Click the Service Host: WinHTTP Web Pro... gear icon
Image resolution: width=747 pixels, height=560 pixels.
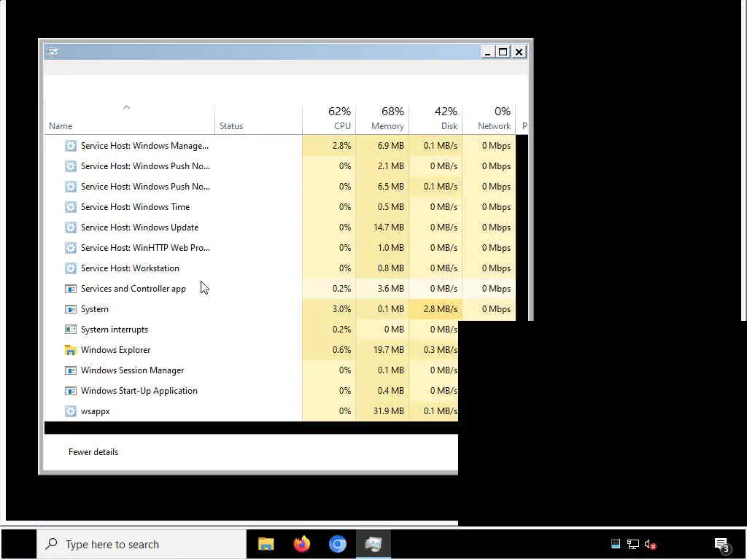71,248
